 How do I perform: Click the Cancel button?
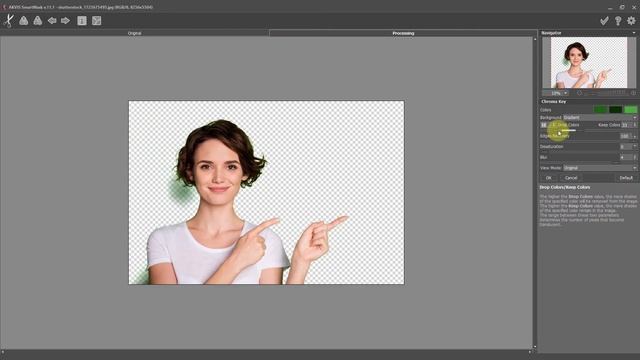coord(571,178)
